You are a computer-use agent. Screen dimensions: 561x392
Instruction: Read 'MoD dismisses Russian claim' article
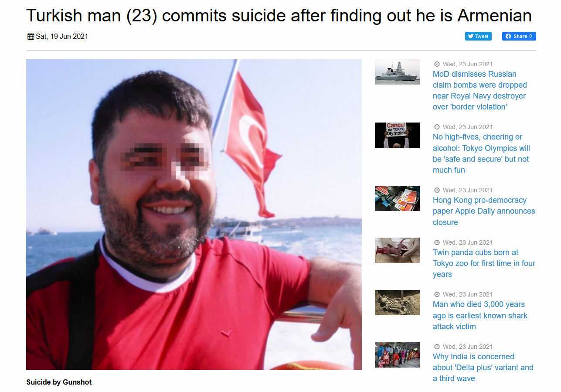point(480,90)
